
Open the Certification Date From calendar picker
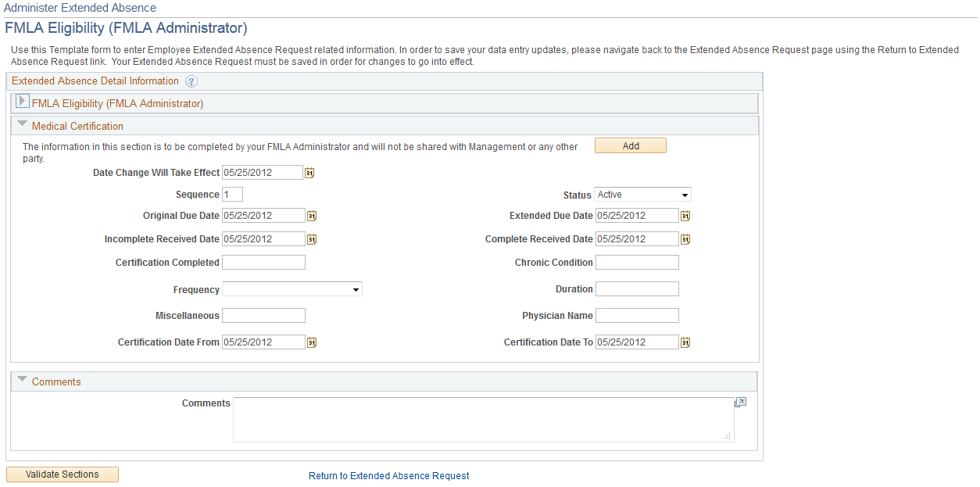[311, 342]
